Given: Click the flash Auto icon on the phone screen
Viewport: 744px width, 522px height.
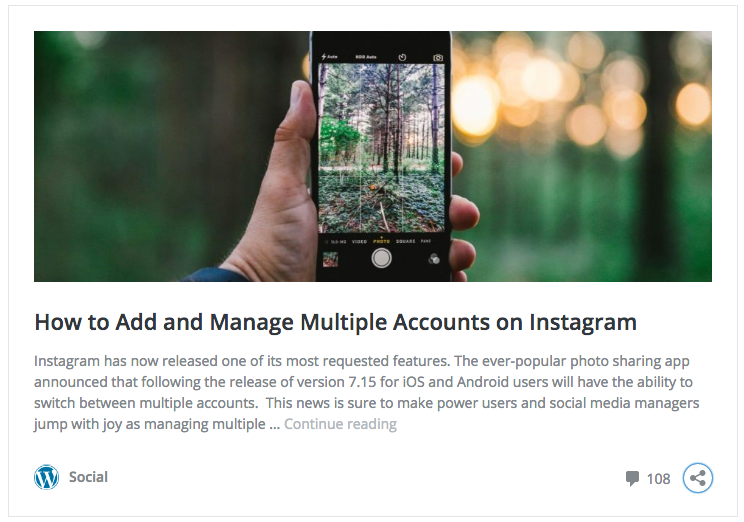Looking at the screenshot, I should click(329, 56).
